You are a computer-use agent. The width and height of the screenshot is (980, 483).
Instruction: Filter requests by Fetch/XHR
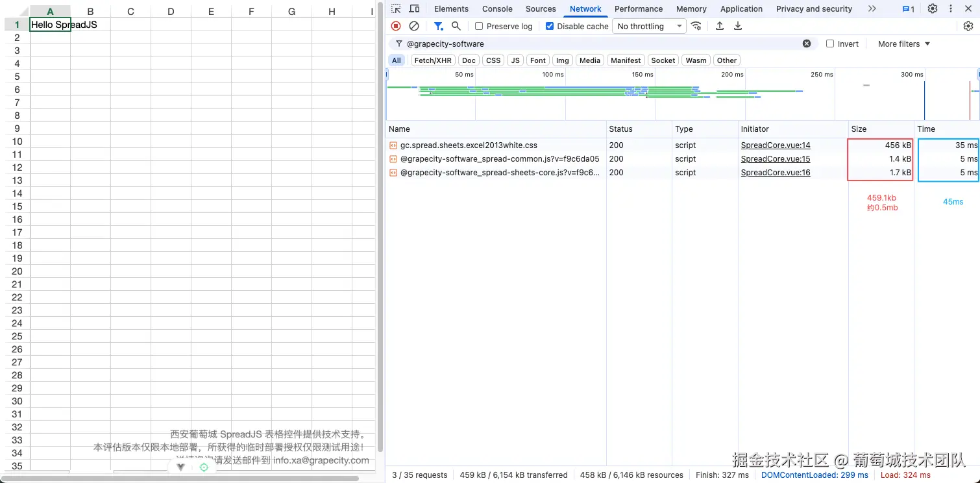(x=433, y=60)
